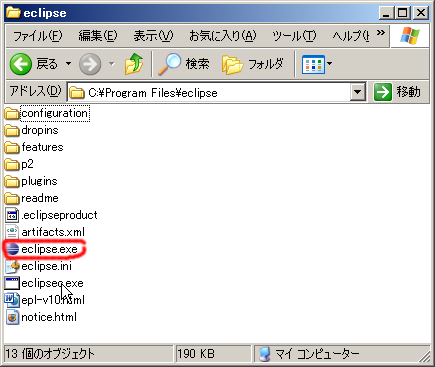Select the p2 folder icon
435x367 pixels.
tap(12, 164)
